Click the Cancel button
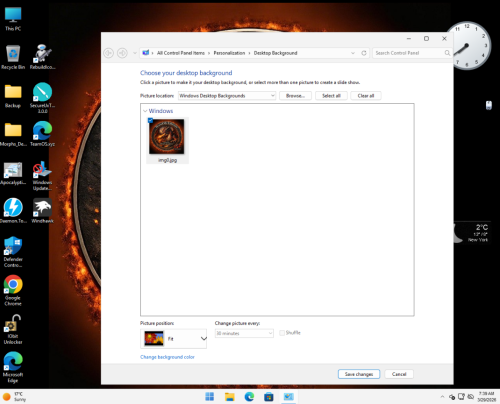The image size is (500, 404). coord(399,374)
